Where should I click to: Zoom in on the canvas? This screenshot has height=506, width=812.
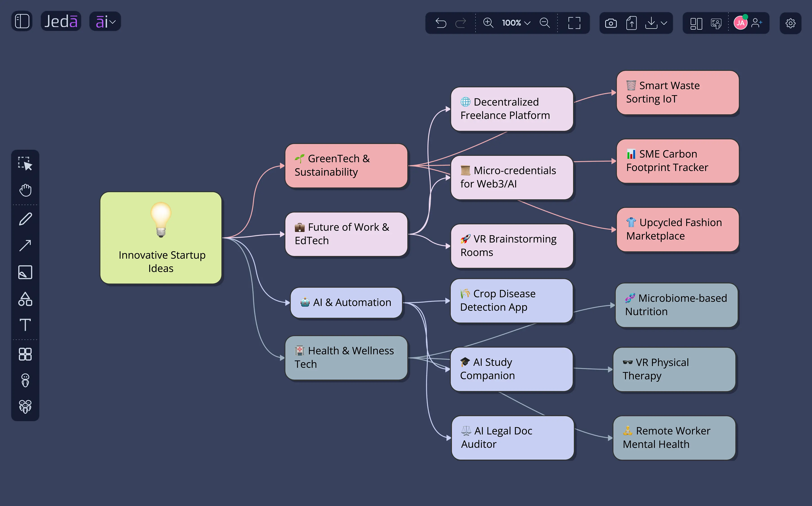tap(488, 23)
